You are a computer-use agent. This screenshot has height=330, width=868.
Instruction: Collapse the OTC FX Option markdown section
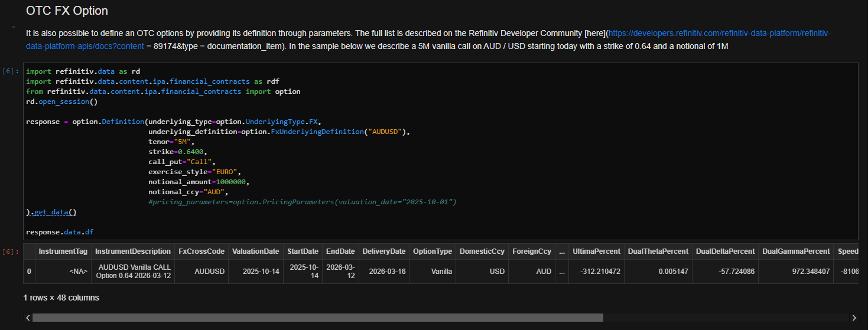click(13, 27)
